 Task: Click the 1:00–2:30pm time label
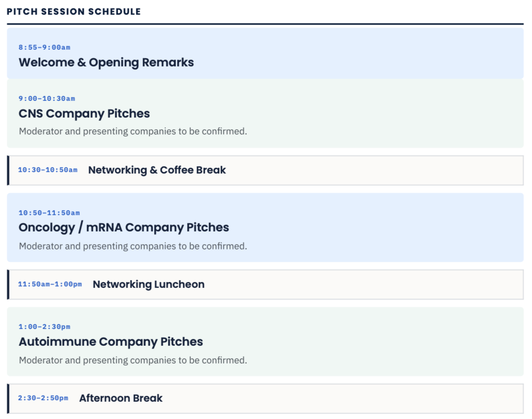click(44, 327)
